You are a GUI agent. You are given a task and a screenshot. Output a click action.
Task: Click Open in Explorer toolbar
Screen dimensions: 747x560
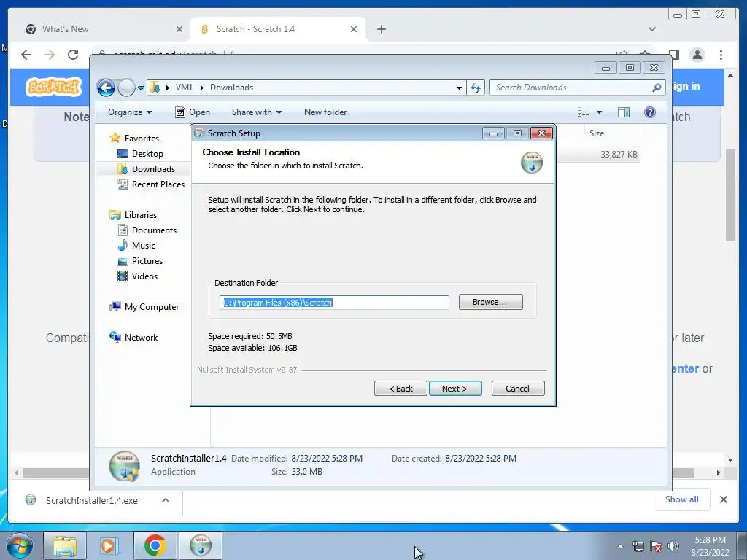click(x=193, y=112)
